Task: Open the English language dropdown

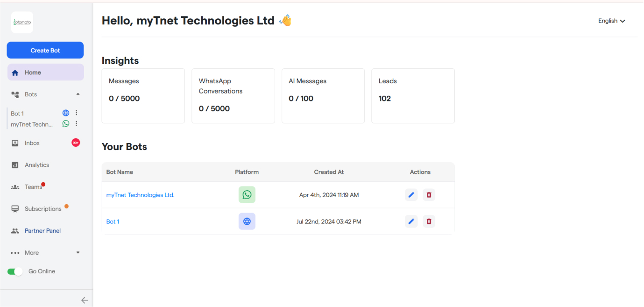Action: coord(611,21)
